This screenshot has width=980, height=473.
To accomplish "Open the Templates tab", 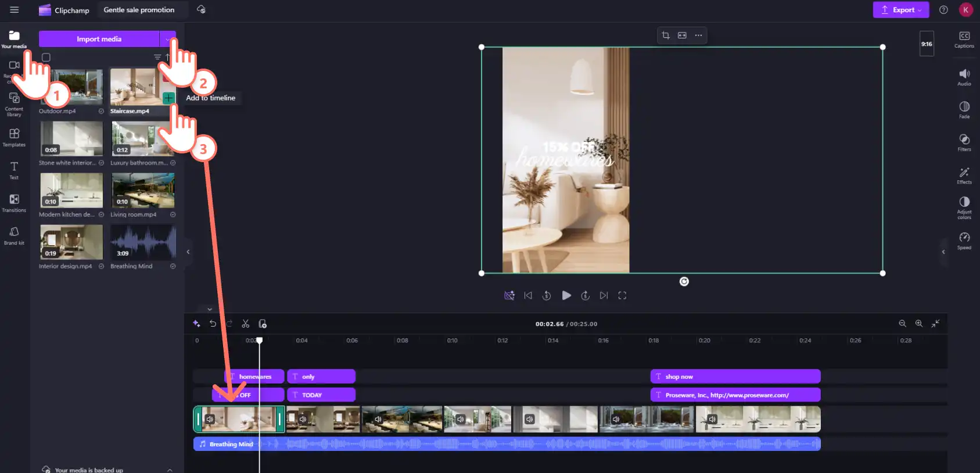I will (x=14, y=138).
